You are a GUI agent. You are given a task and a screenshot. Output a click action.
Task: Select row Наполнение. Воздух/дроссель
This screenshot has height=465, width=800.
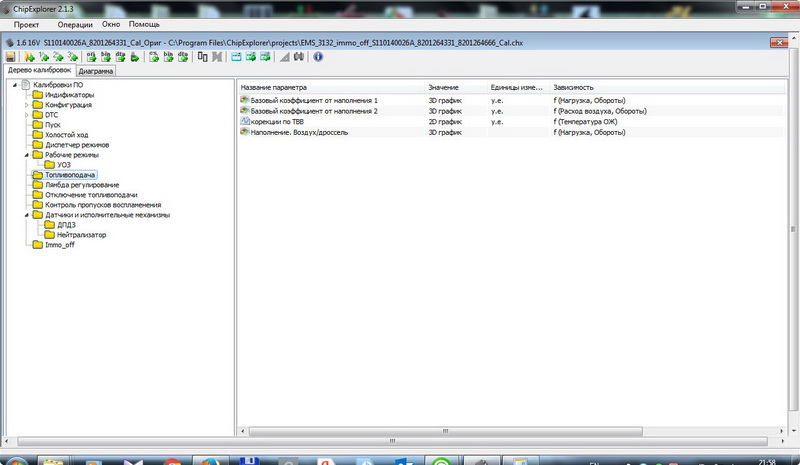tap(308, 132)
